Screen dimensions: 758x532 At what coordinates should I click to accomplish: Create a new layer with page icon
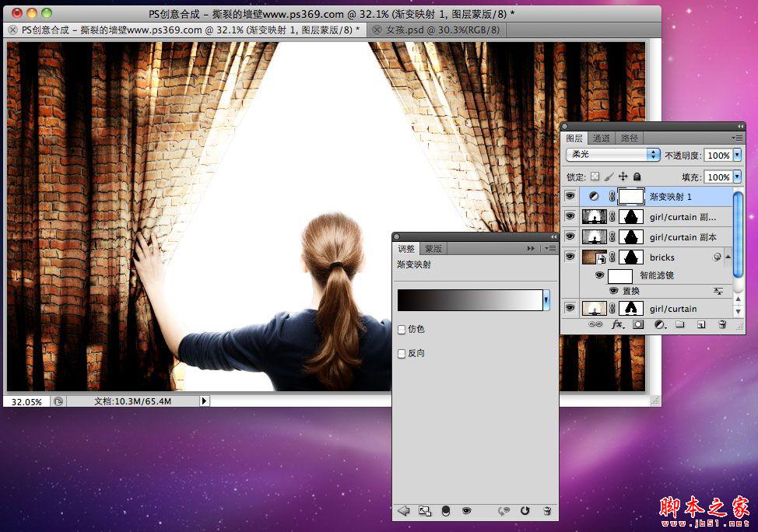click(701, 324)
